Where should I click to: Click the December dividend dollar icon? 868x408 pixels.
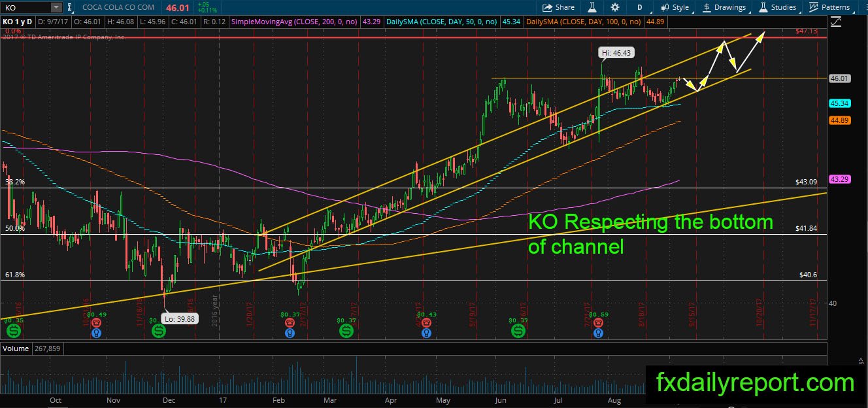[x=159, y=331]
